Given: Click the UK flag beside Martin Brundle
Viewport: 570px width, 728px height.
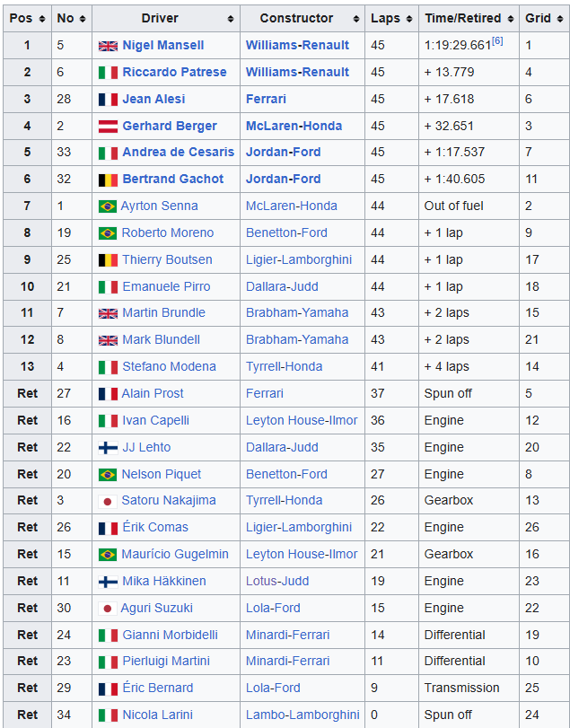Looking at the screenshot, I should point(108,313).
